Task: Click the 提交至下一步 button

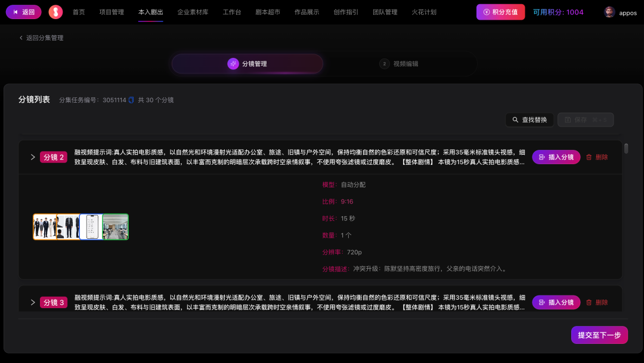Action: click(x=599, y=335)
